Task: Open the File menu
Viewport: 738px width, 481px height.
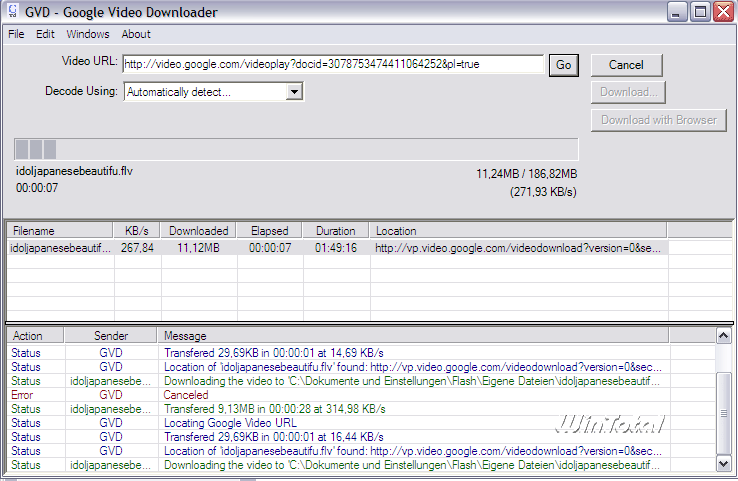Action: 16,34
